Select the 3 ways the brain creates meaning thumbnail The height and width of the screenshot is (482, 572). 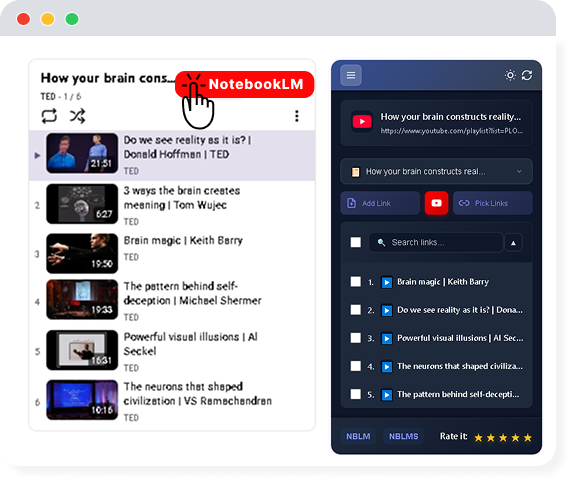tap(82, 204)
